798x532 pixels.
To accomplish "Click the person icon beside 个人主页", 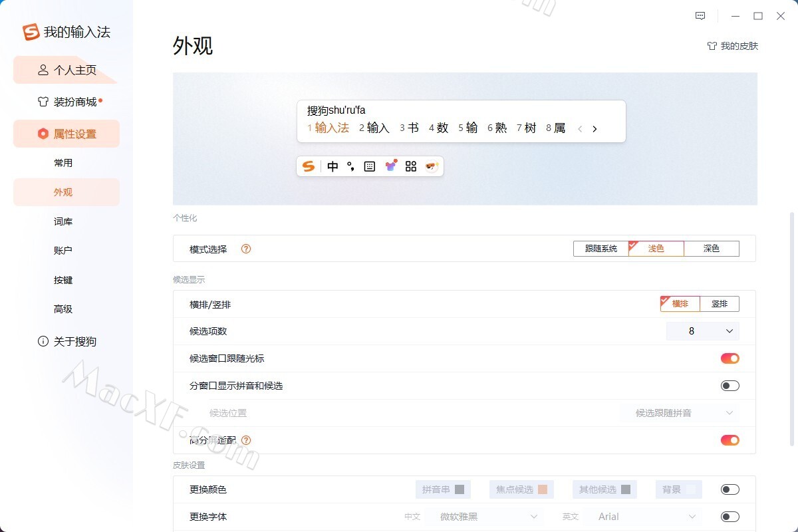I will tap(43, 70).
